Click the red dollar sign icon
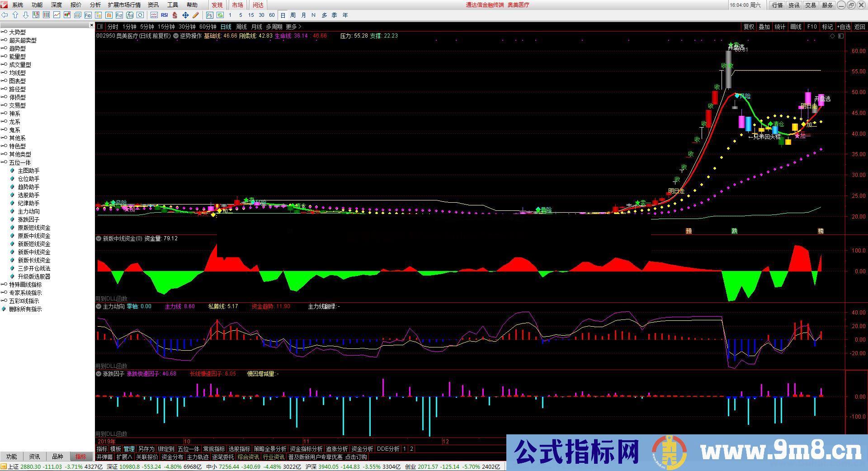 tap(175, 15)
